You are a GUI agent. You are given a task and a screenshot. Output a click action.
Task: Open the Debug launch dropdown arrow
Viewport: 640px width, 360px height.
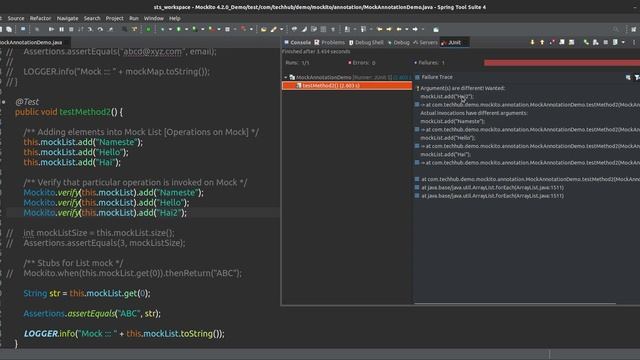coord(170,29)
